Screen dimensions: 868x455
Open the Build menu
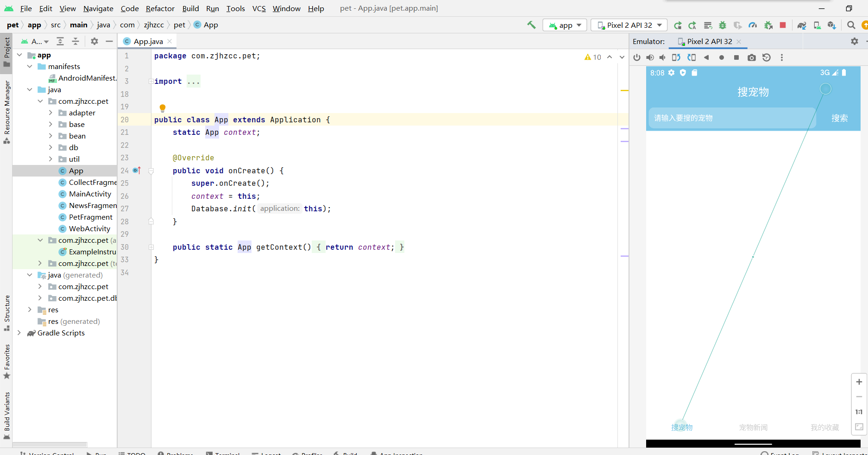click(x=190, y=8)
